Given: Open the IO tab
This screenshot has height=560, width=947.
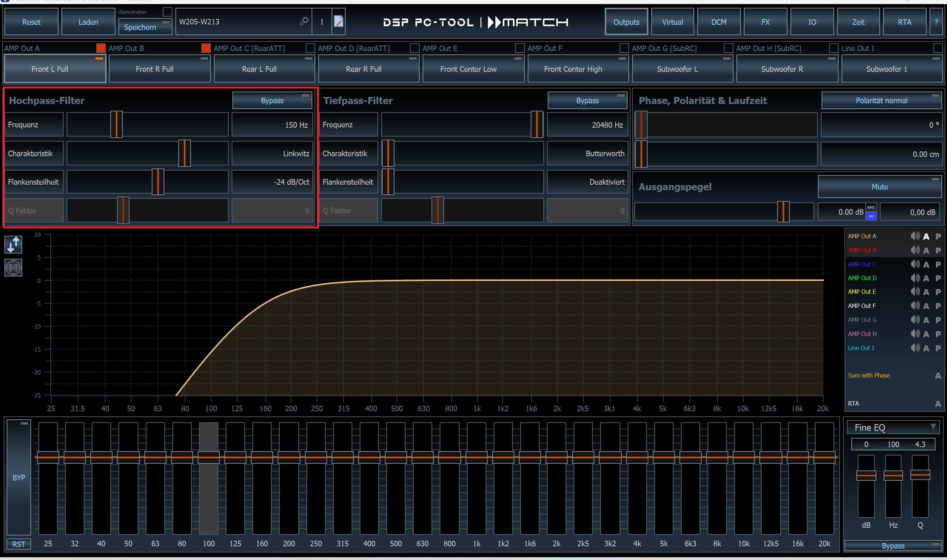Looking at the screenshot, I should click(812, 22).
